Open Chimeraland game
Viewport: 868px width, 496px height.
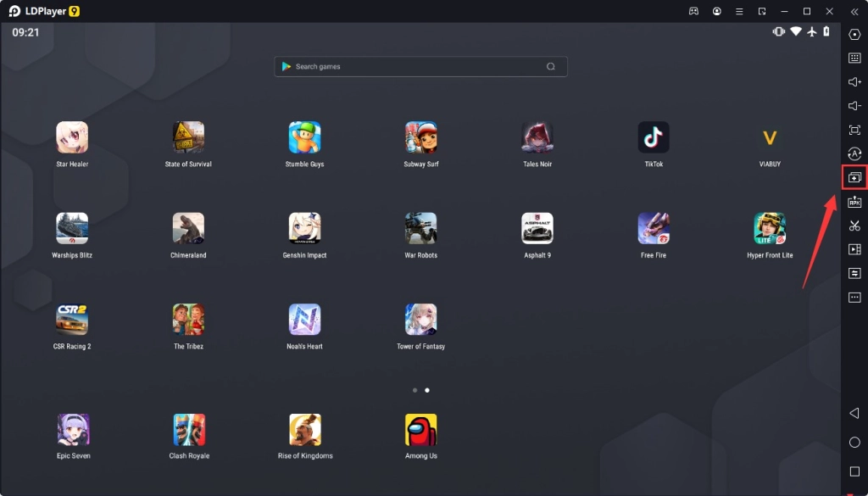[188, 228]
